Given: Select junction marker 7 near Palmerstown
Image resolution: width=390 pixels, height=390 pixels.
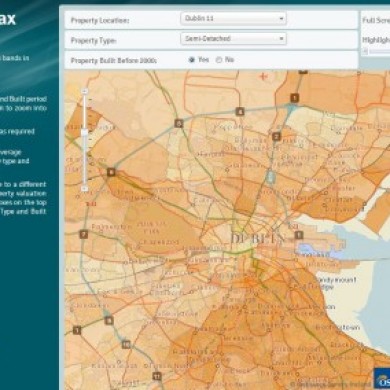Looking at the screenshot, I should point(84,234).
